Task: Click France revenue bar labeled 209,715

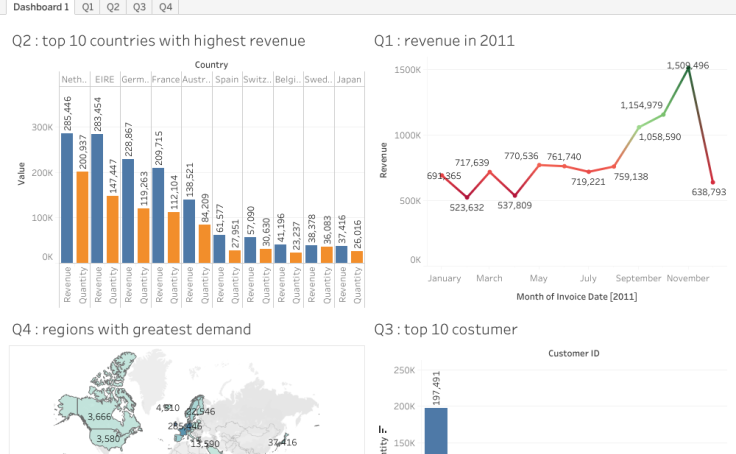Action: point(158,216)
